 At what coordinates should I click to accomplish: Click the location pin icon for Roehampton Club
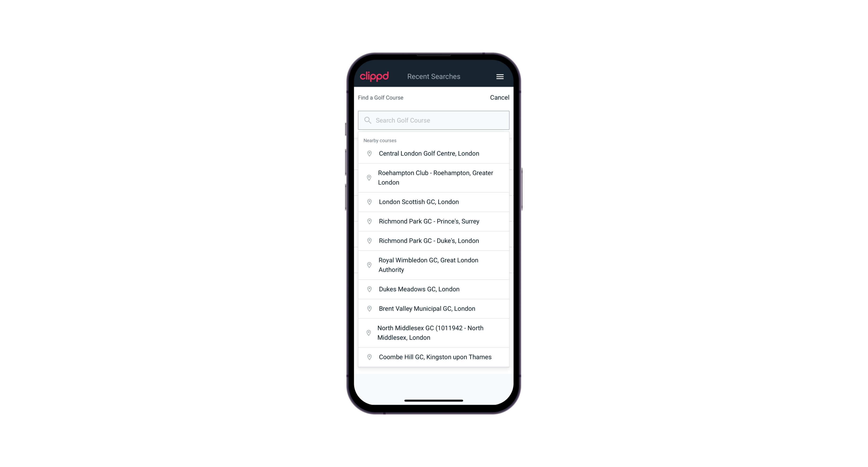[x=368, y=178]
